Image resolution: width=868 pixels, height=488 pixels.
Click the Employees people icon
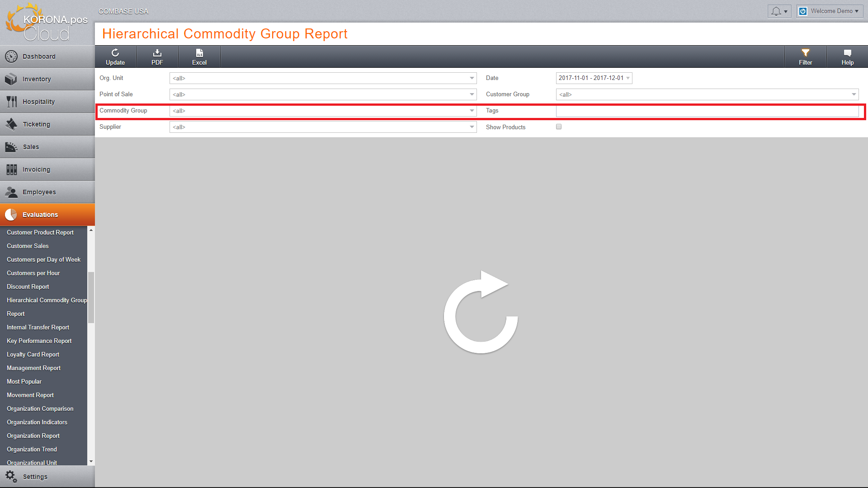click(x=11, y=192)
